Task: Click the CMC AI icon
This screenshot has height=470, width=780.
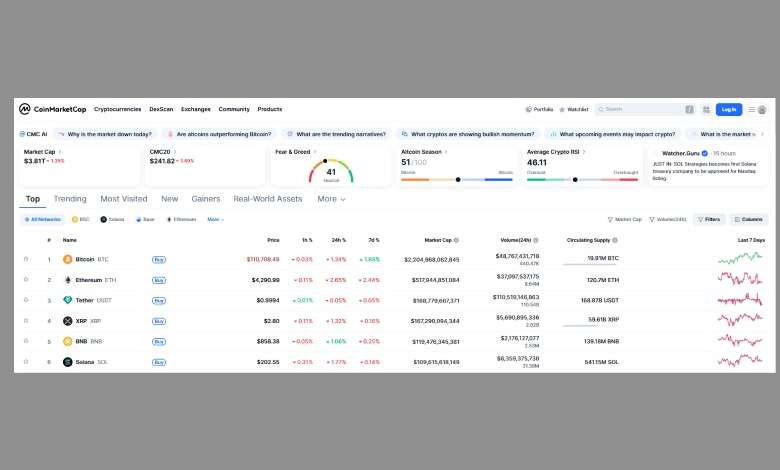Action: tap(22, 134)
